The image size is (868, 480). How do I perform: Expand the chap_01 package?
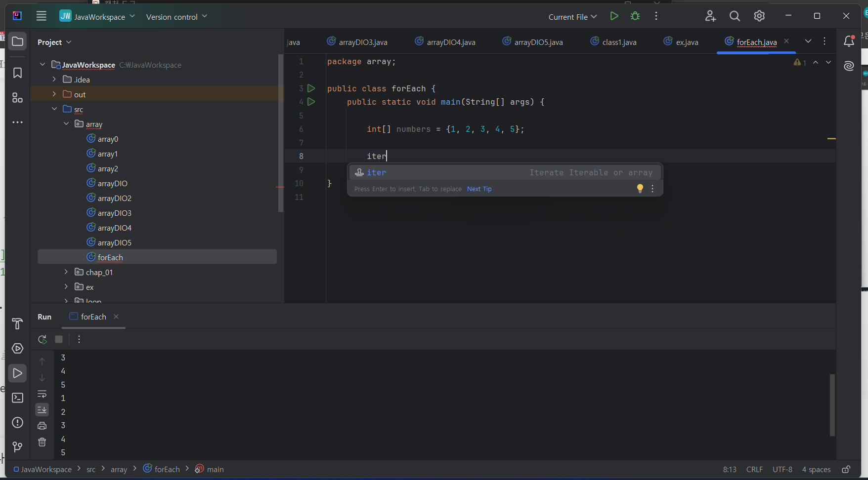66,272
